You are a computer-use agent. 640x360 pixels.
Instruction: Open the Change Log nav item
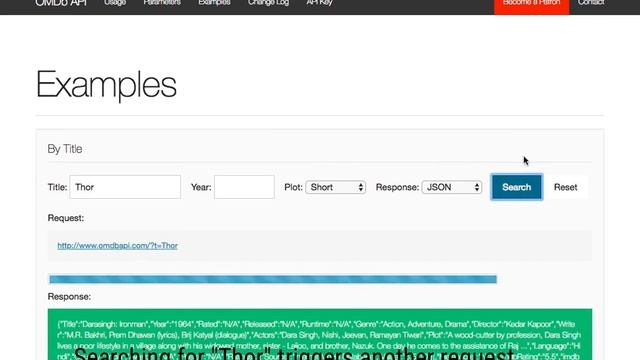[x=268, y=2]
